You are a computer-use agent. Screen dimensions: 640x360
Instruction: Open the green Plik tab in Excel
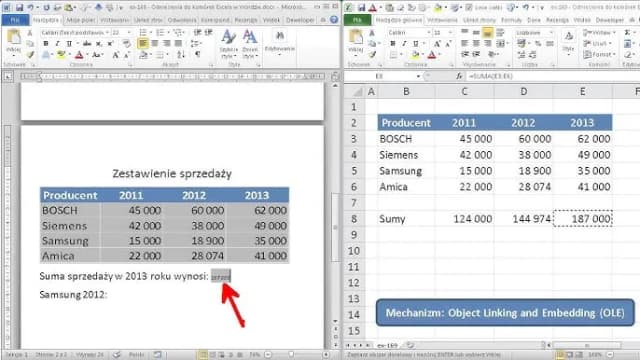point(357,20)
